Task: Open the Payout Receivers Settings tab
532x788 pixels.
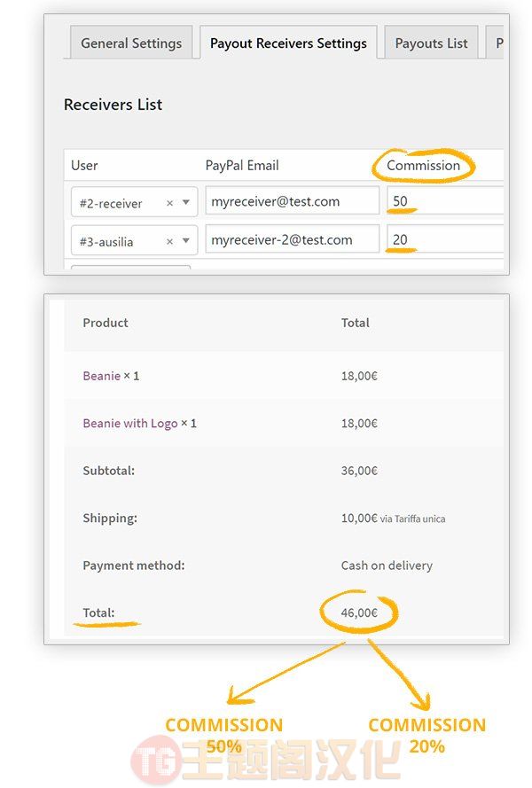Action: click(288, 43)
